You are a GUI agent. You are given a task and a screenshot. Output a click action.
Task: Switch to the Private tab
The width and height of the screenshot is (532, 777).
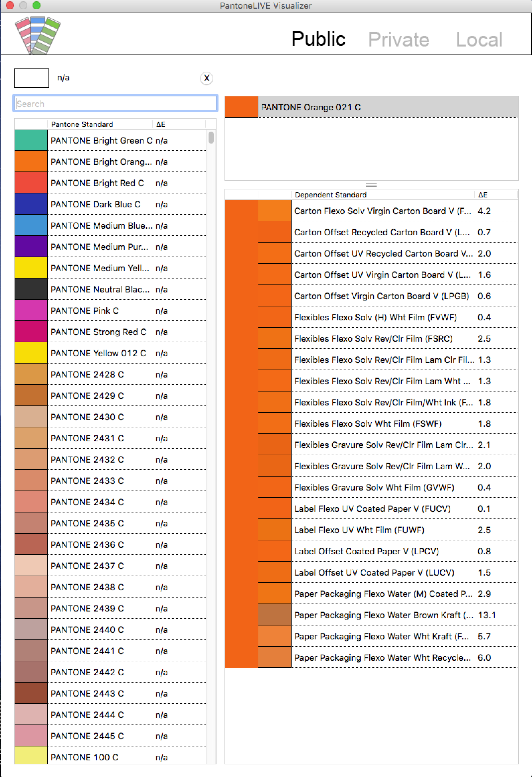click(x=398, y=40)
